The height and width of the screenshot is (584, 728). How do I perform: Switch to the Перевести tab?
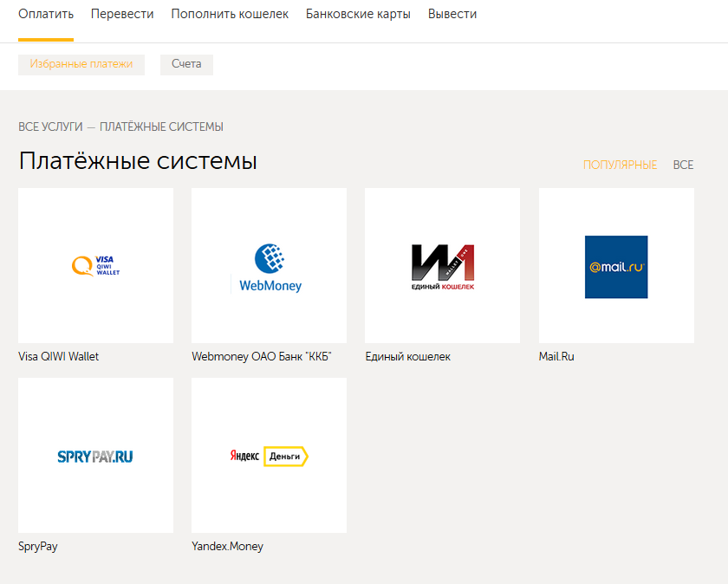pos(122,15)
